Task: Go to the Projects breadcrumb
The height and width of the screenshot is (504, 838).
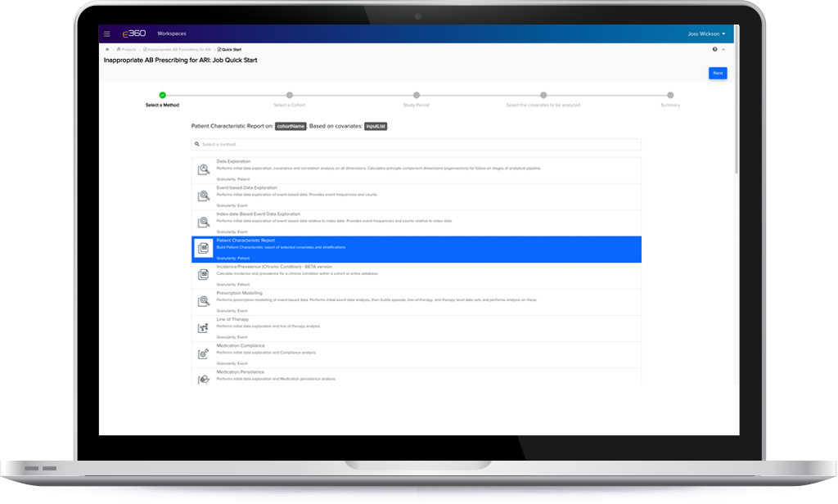Action: pos(127,50)
